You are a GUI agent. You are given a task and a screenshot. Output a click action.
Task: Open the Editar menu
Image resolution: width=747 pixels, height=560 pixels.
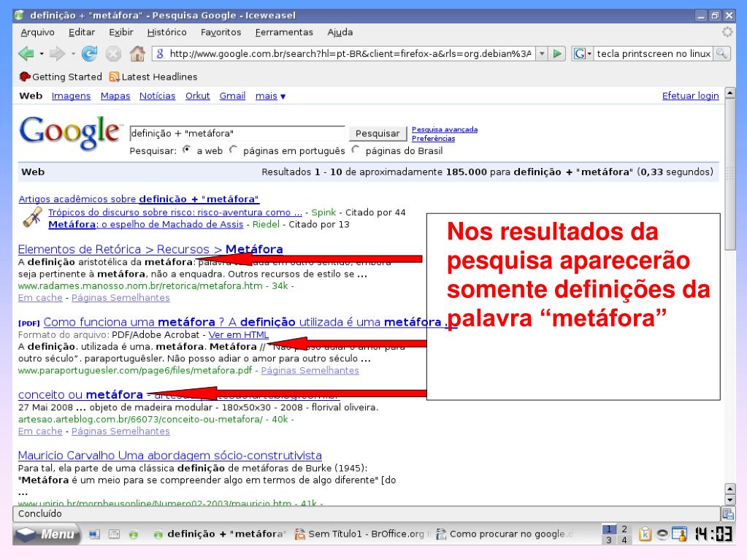tap(82, 32)
